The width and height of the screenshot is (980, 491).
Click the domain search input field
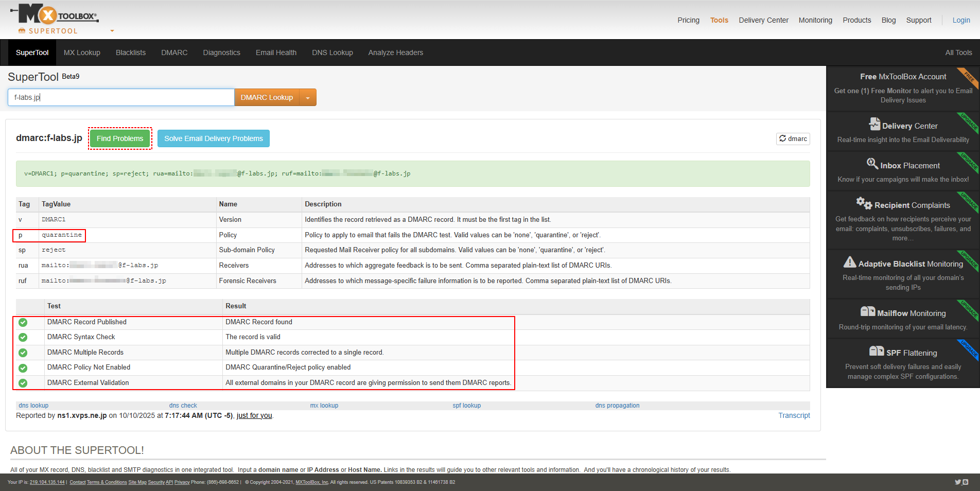point(121,97)
